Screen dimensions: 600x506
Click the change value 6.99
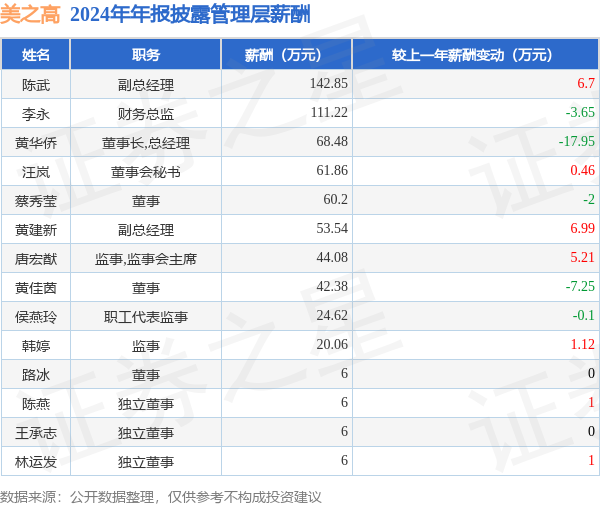(583, 228)
